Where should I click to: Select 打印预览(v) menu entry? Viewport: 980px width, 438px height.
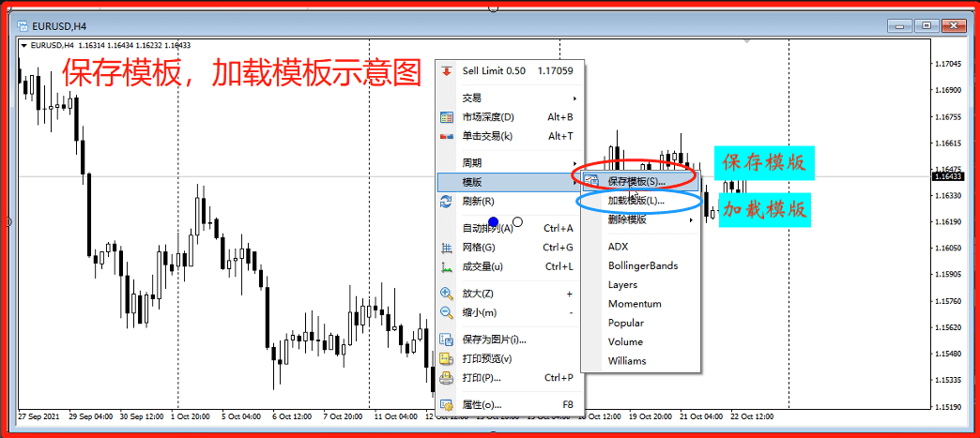pyautogui.click(x=510, y=358)
